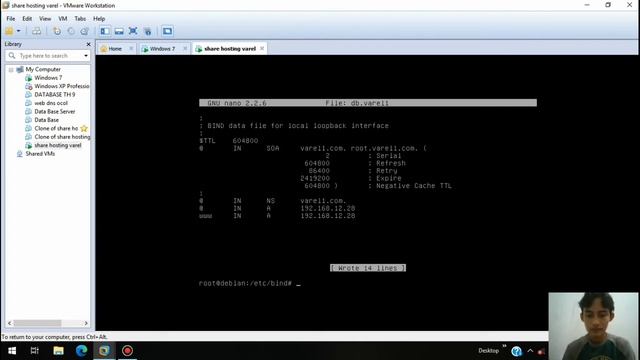Screen dimensions: 640x360
Task: Open the library search dropdown arrow
Action: point(86,56)
